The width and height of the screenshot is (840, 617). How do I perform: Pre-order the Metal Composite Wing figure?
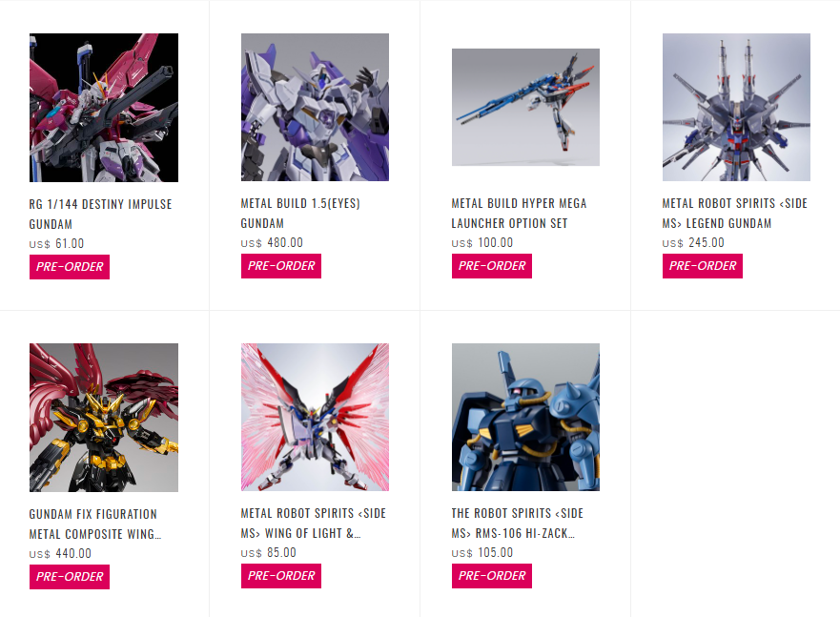[x=70, y=577]
